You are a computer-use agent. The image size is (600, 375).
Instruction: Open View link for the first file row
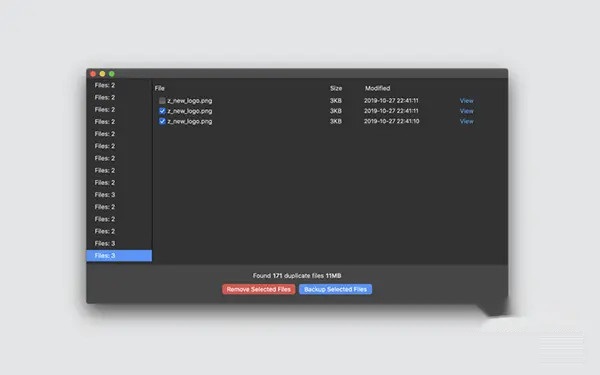[466, 101]
